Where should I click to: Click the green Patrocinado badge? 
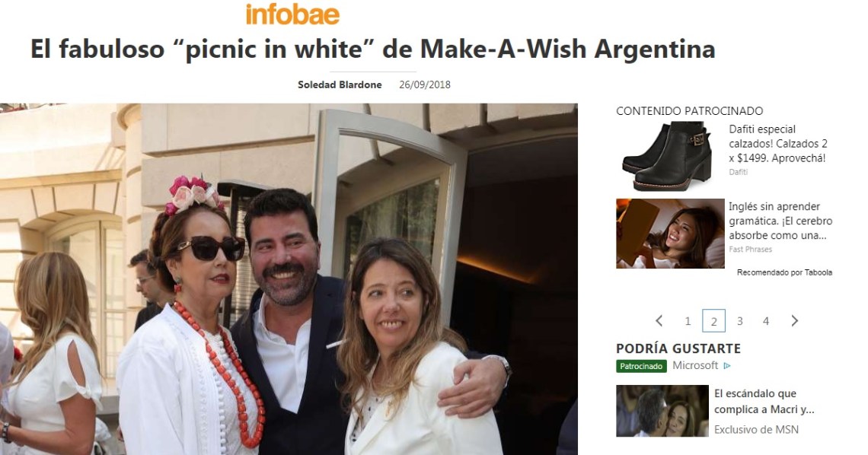pos(641,366)
